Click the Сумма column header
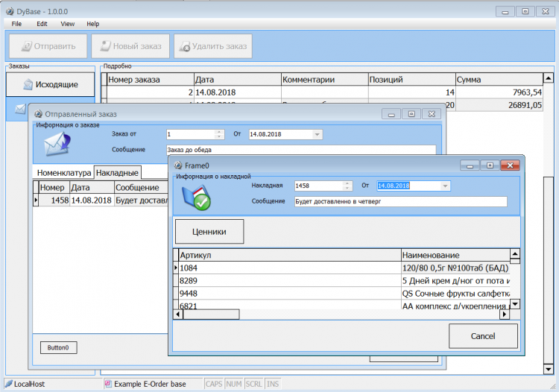The width and height of the screenshot is (559, 392). click(x=499, y=80)
